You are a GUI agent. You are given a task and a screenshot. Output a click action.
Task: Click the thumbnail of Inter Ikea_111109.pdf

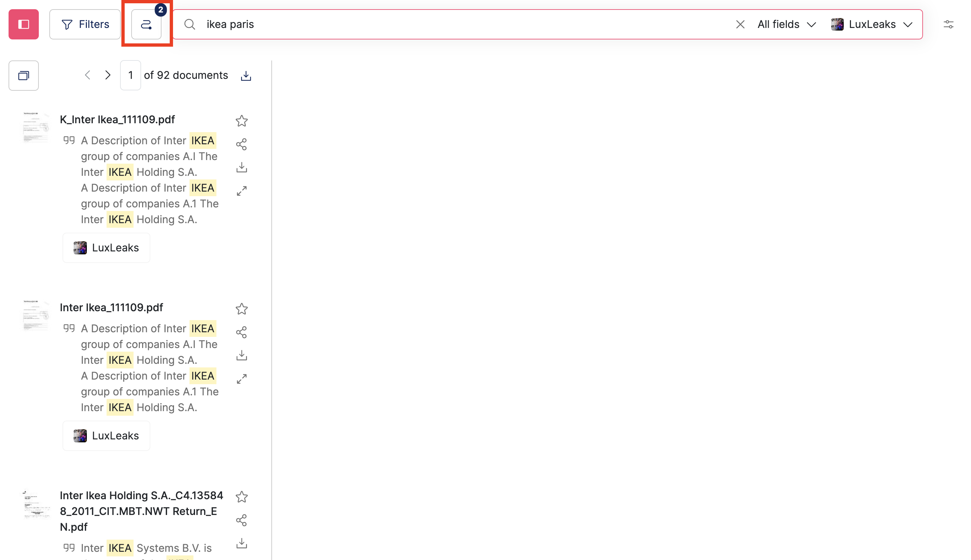(35, 315)
